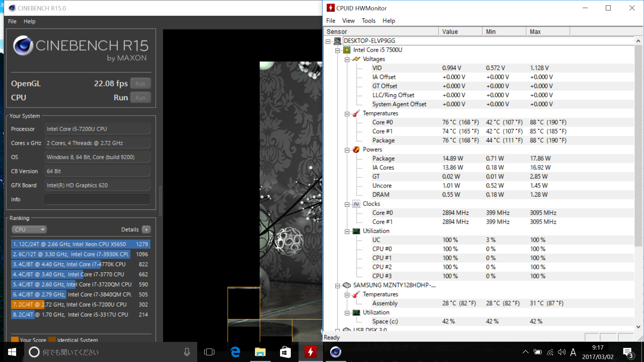Viewport: 644px width, 362px height.
Task: Open the Tools menu in HWMonitor
Action: pyautogui.click(x=368, y=21)
